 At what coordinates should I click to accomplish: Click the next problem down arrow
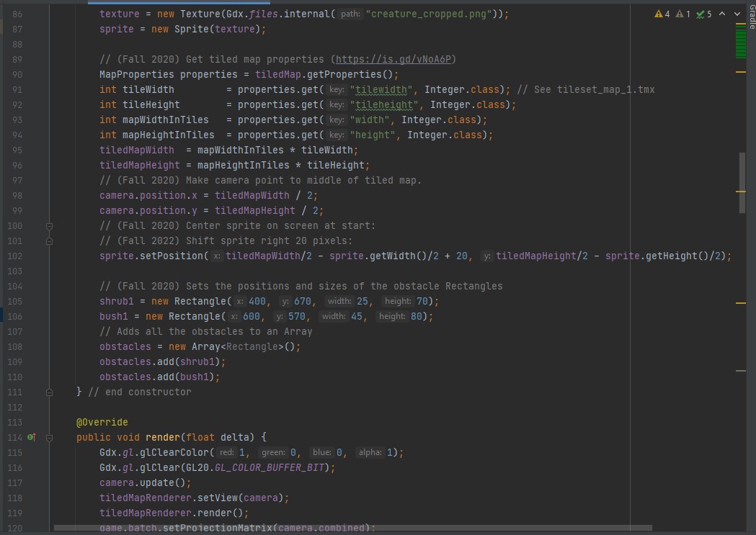(737, 14)
